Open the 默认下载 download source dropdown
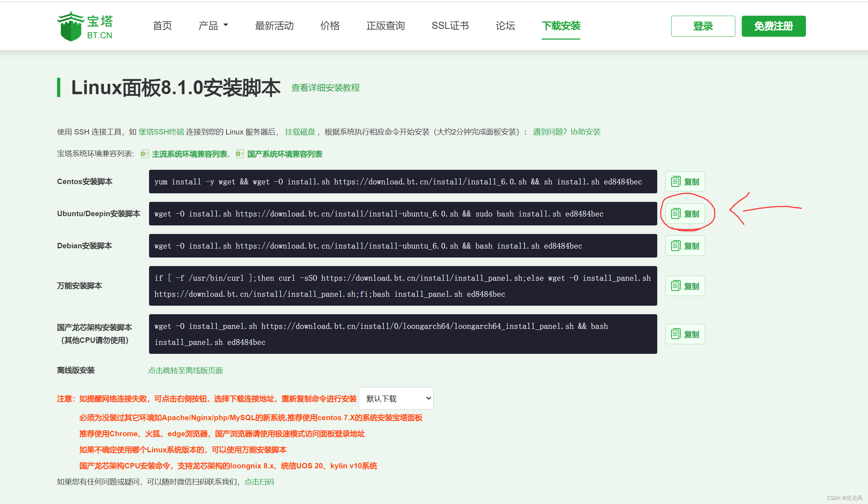The image size is (868, 504). (x=396, y=398)
